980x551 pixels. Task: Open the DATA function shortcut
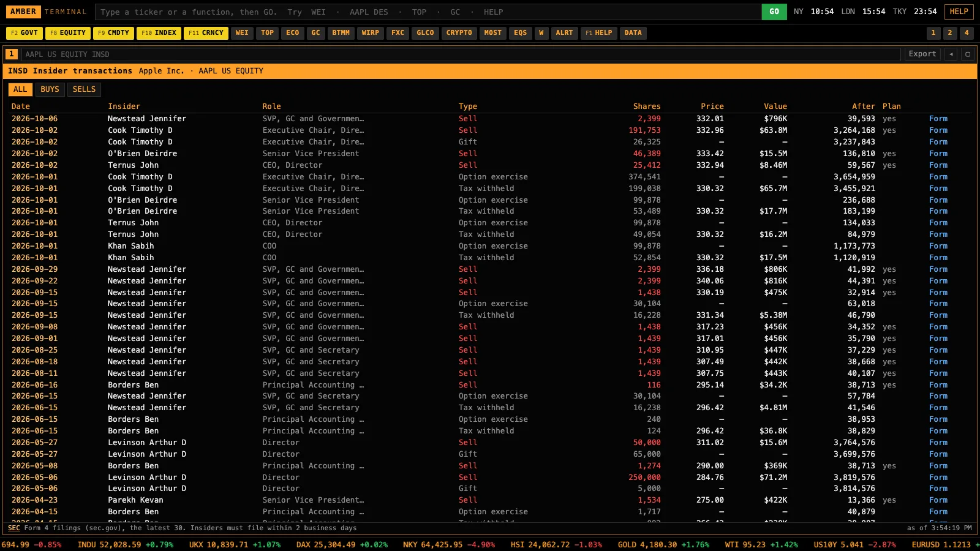point(633,33)
